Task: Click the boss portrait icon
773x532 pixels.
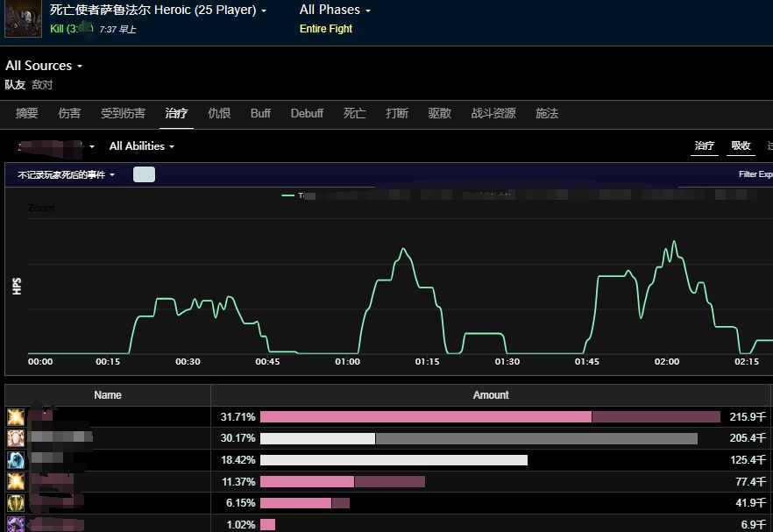Action: pyautogui.click(x=23, y=18)
